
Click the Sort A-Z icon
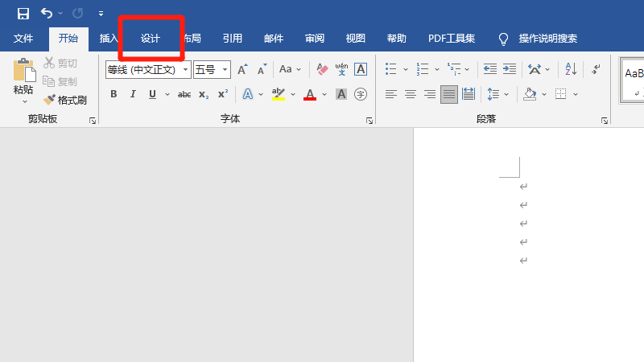coord(570,69)
